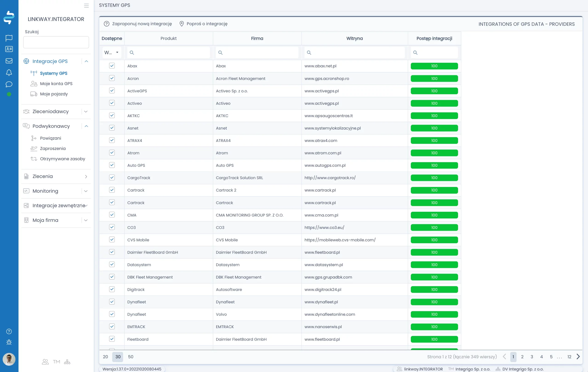This screenshot has height=372, width=588.
Task: Click the green status dot
Action: 9,94
